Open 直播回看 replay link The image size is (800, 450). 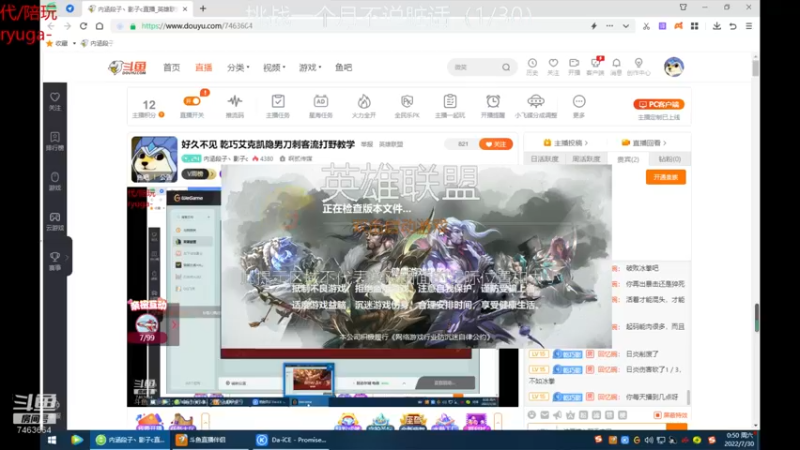point(644,143)
